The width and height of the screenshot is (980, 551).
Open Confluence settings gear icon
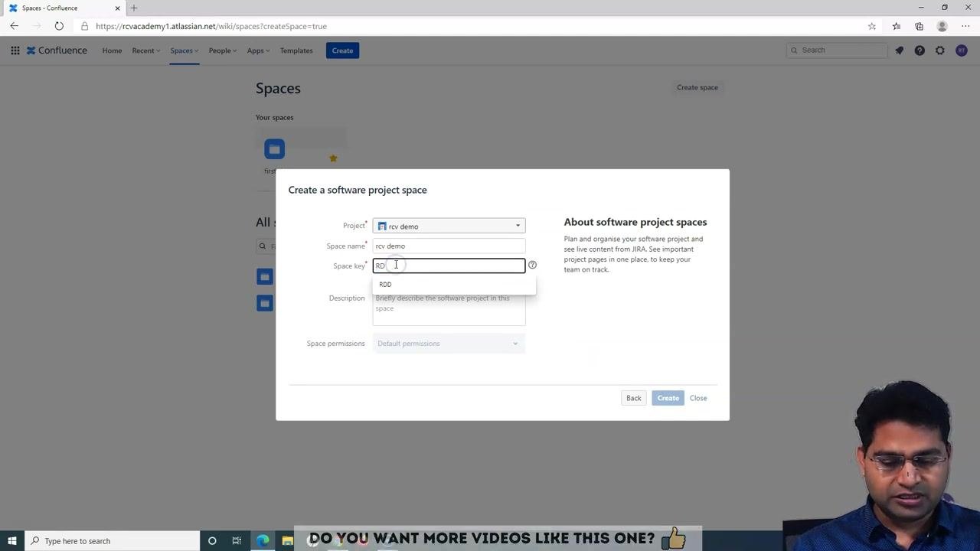(x=940, y=51)
